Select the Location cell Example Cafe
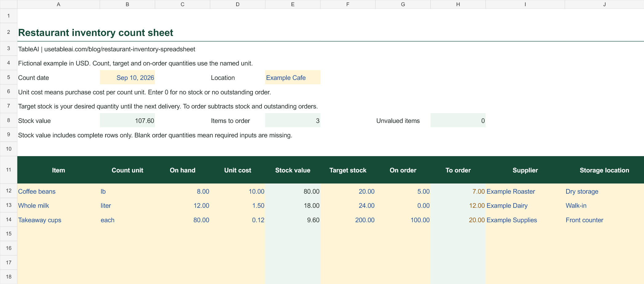Screen dimensions: 644x284 [x=292, y=77]
